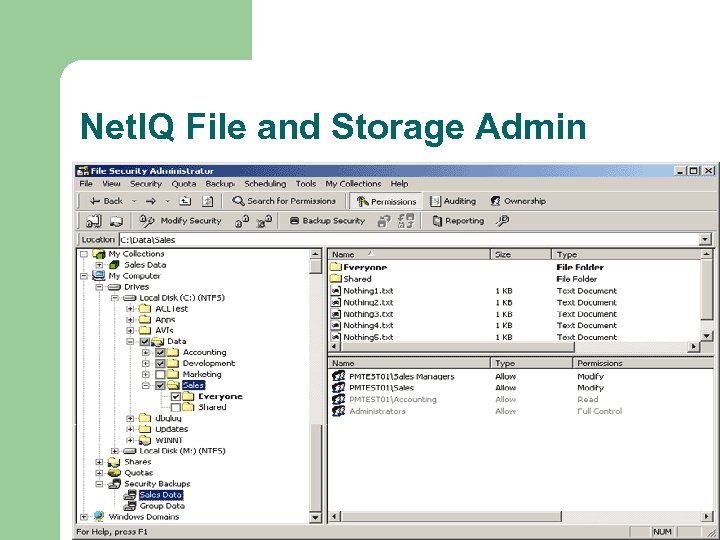Open the Scheduling menu
720x540 pixels.
click(265, 184)
